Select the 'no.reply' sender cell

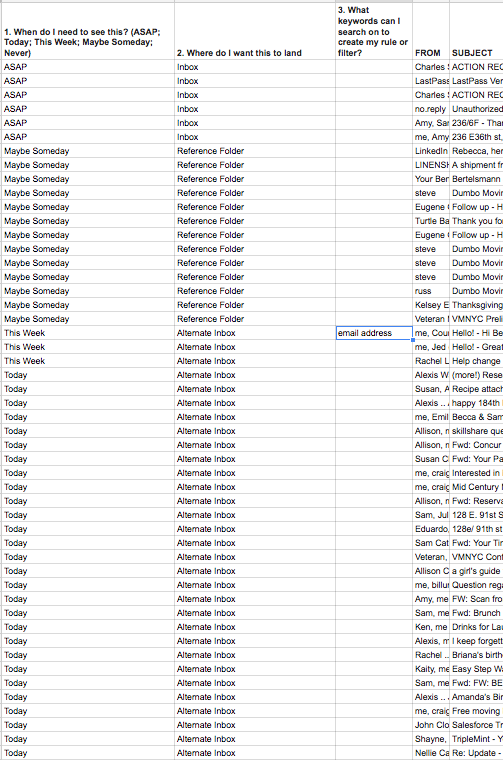click(431, 109)
